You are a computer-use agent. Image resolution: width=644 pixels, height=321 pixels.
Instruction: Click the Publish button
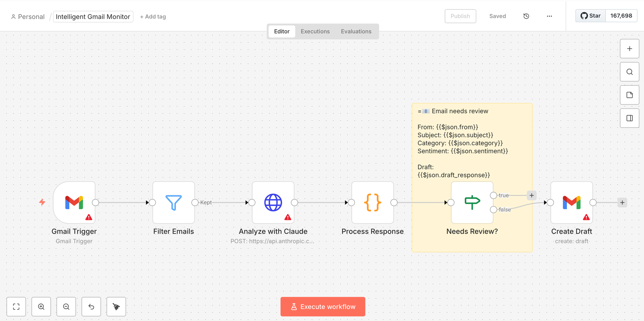click(x=460, y=16)
